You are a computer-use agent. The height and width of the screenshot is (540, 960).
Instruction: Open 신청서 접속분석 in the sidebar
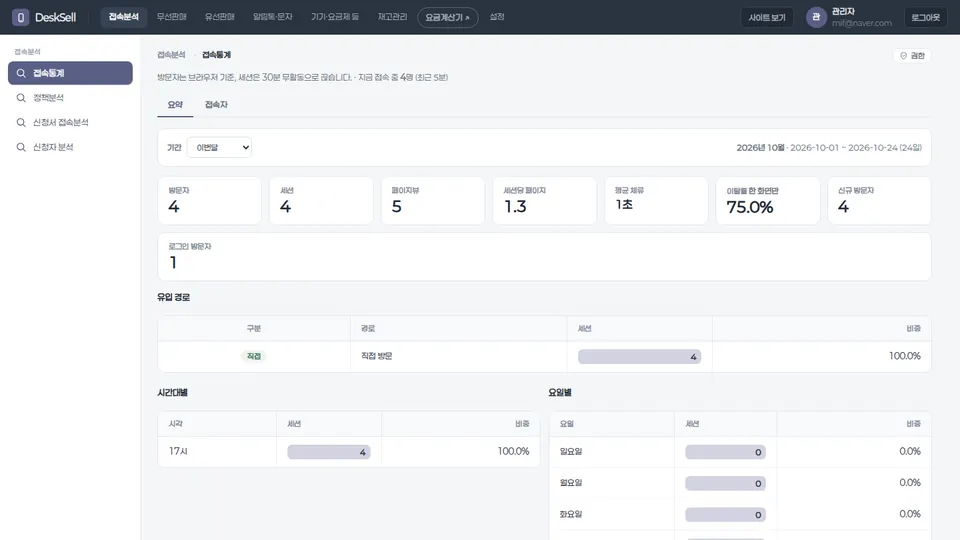[70, 122]
